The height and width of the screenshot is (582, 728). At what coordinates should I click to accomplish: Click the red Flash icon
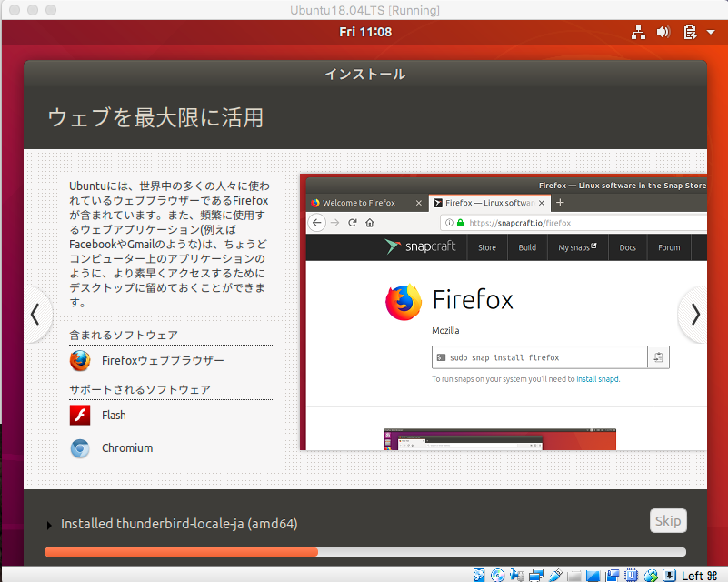click(80, 416)
